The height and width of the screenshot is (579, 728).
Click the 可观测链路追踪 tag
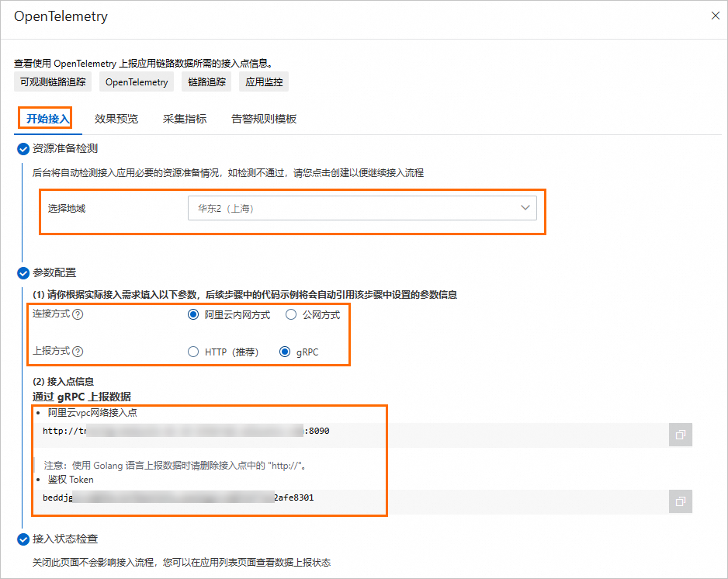(x=53, y=81)
